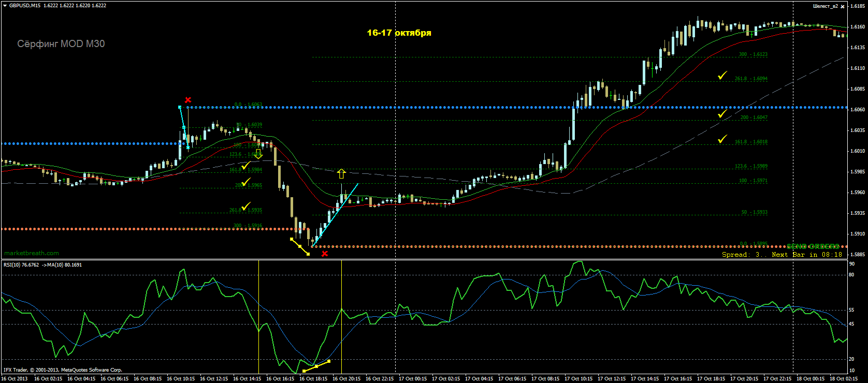Click the 1.6060 price scale value

pyautogui.click(x=858, y=110)
